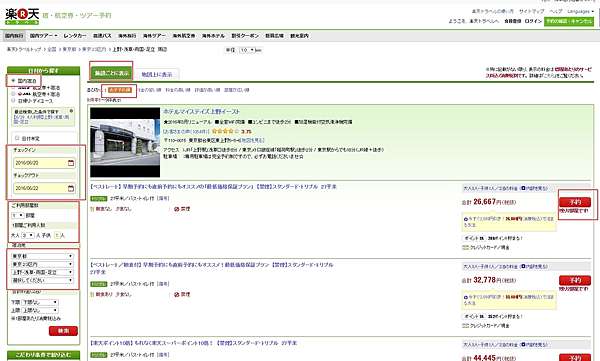Screen dimensions: 600x361
Task: Click the meal icon in 26,667 yen plan
Action: (x=92, y=209)
